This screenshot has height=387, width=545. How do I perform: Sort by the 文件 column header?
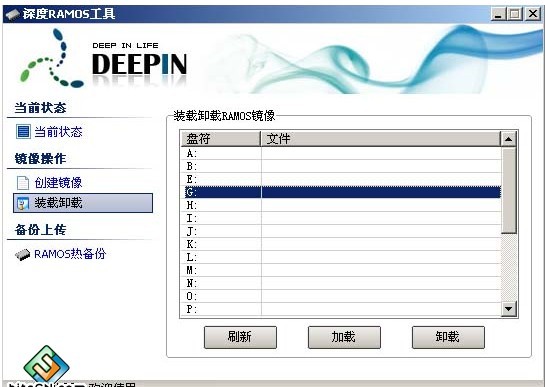pos(381,139)
